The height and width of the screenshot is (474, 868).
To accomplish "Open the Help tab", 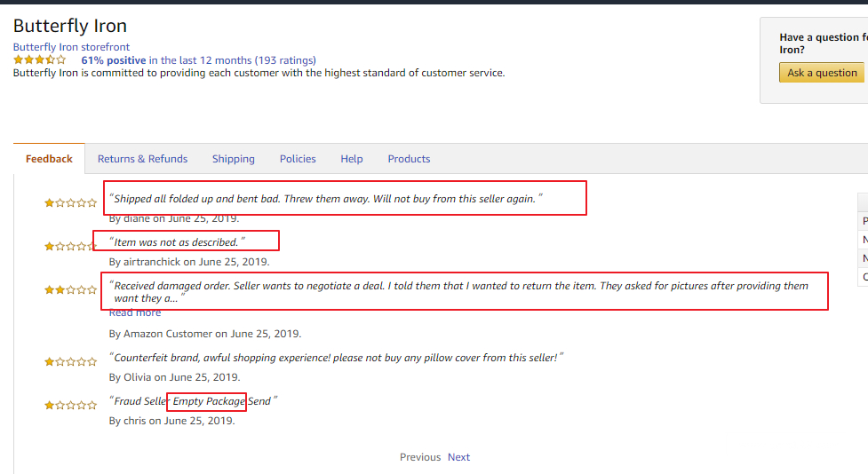I will (352, 159).
